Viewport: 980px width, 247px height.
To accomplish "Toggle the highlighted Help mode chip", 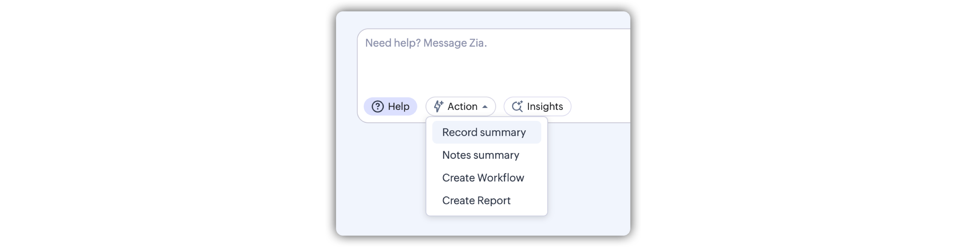I will tap(390, 106).
